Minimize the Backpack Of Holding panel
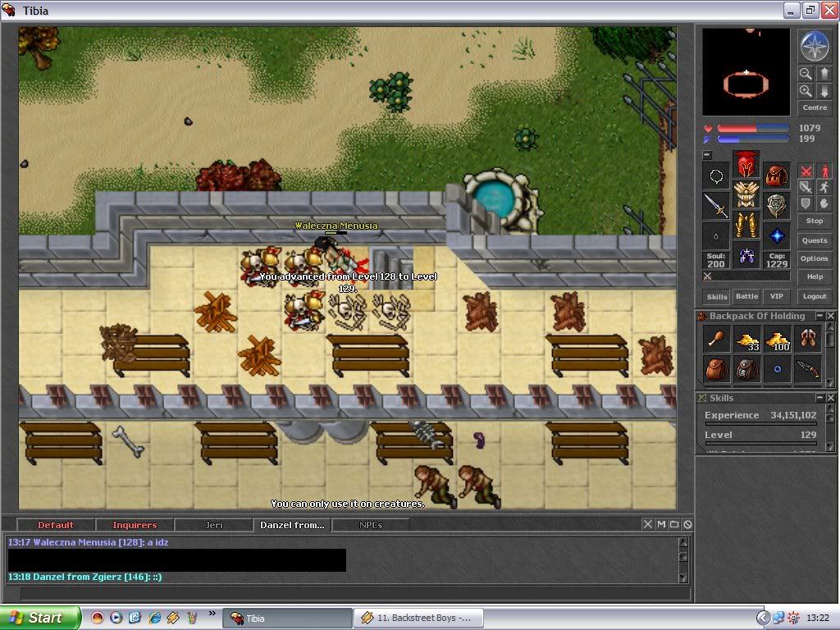The image size is (840, 630). click(x=819, y=316)
